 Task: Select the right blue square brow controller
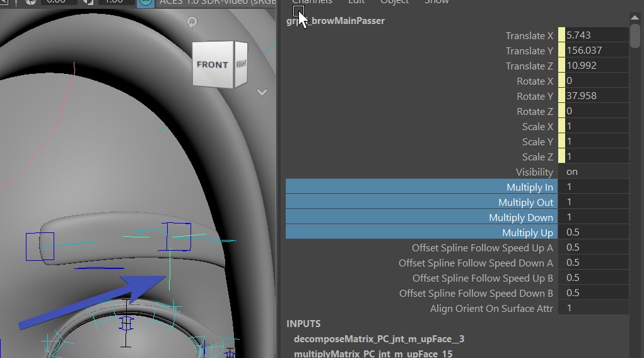point(179,236)
